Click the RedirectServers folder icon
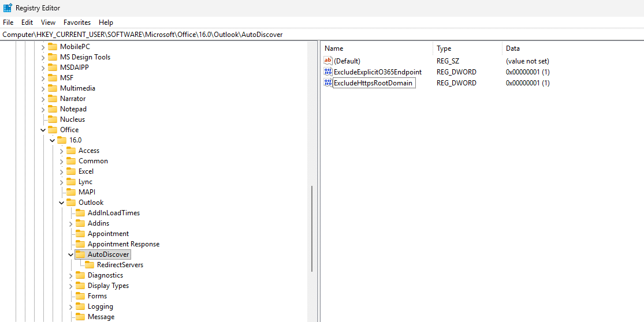Screen dimensions: 644x322 pyautogui.click(x=90, y=265)
